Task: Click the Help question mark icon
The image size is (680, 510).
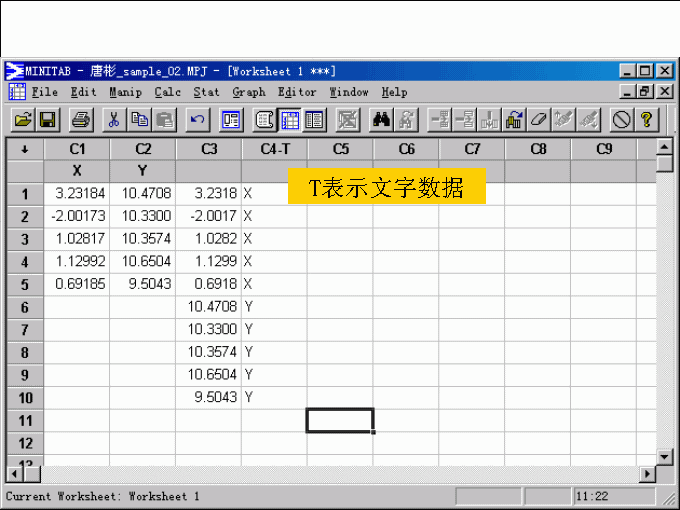Action: click(647, 120)
